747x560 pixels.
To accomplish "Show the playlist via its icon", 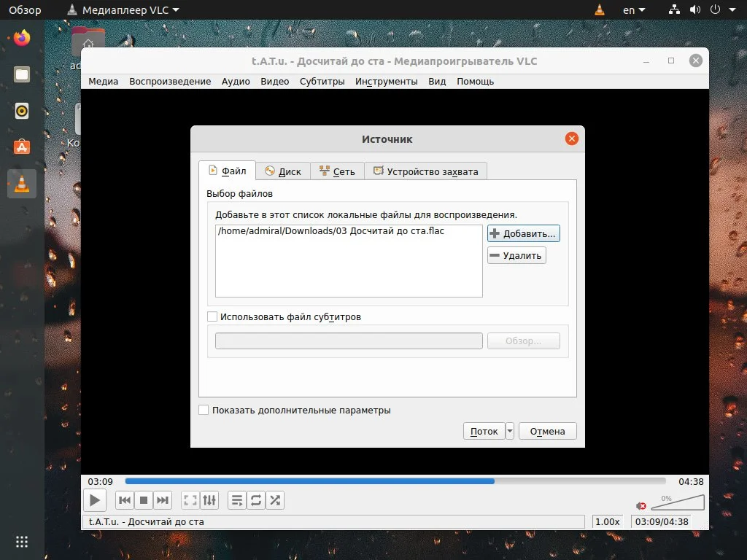I will pyautogui.click(x=236, y=500).
